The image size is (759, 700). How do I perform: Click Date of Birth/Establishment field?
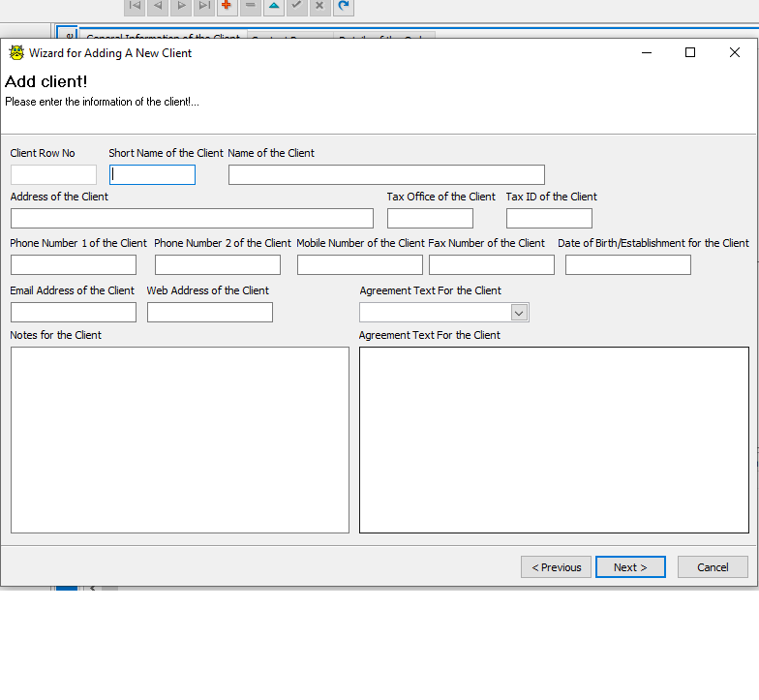click(x=628, y=265)
